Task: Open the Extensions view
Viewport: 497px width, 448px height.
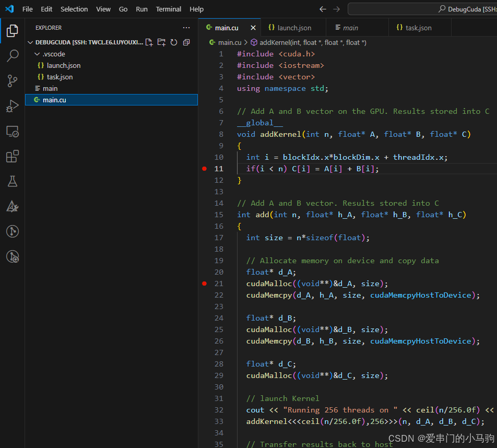Action: tap(13, 156)
